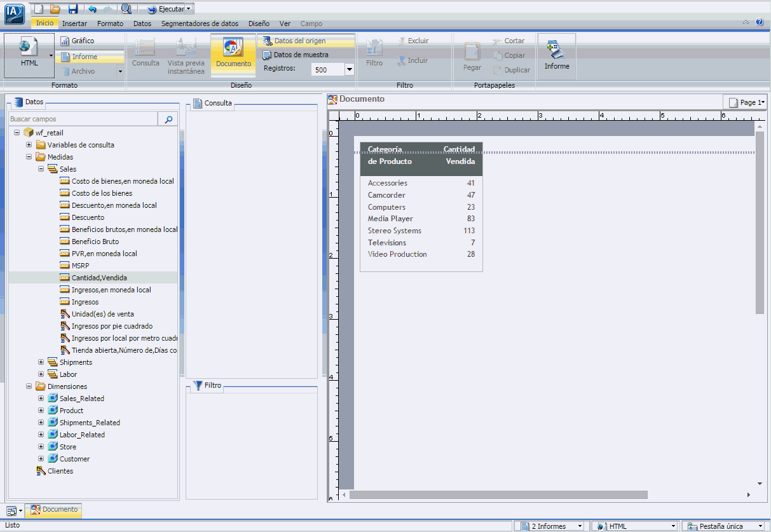771x532 pixels.
Task: Open the Datos ribbon tab
Action: pos(142,24)
